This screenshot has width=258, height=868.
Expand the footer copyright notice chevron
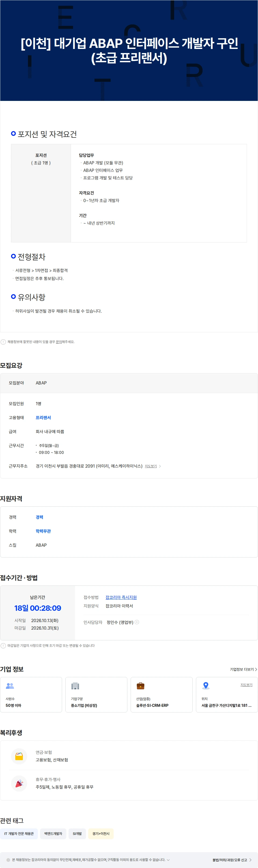[168, 860]
